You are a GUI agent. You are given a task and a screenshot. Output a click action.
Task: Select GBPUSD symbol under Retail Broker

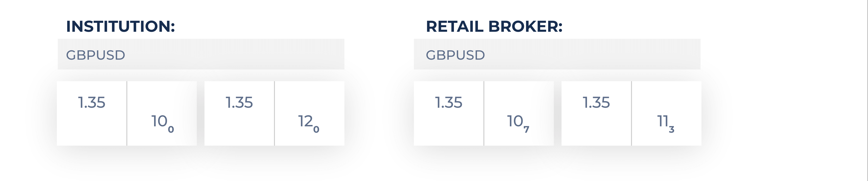455,55
